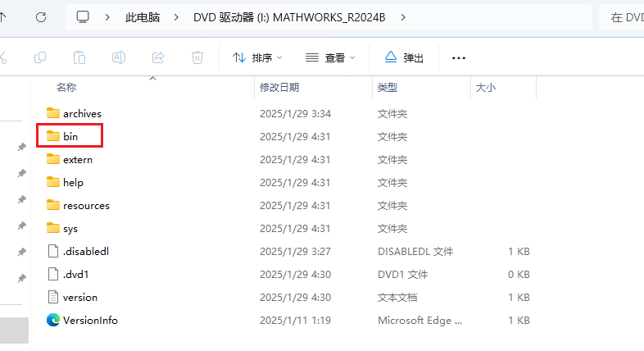Click 此电脑 in the address path
This screenshot has height=351, width=644.
click(143, 17)
